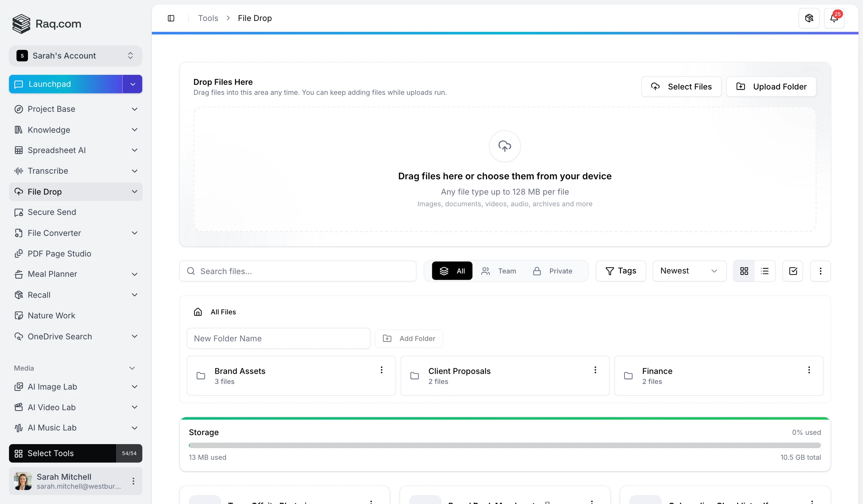Click the Recall box icon in top bar
The height and width of the screenshot is (504, 863).
click(x=809, y=18)
